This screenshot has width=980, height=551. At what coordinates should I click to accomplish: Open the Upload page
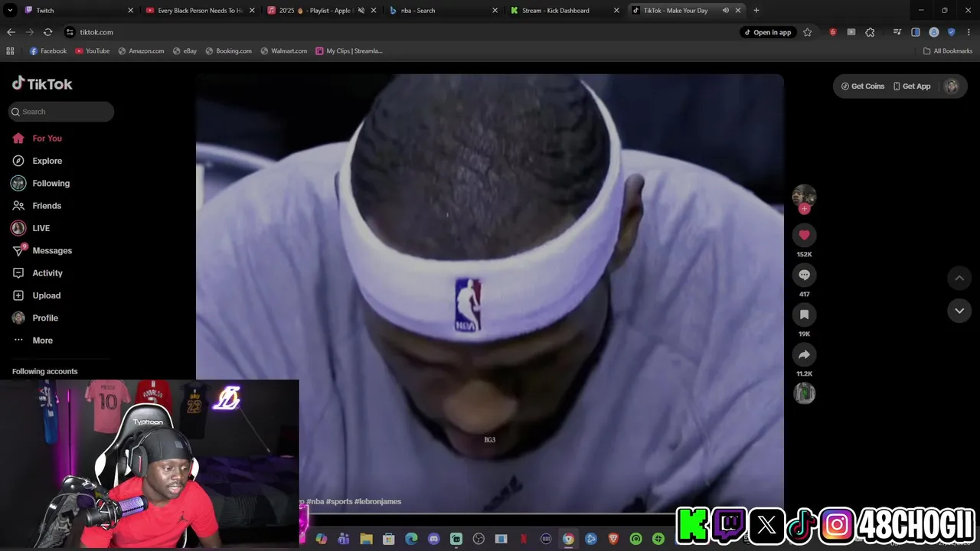[x=36, y=295]
